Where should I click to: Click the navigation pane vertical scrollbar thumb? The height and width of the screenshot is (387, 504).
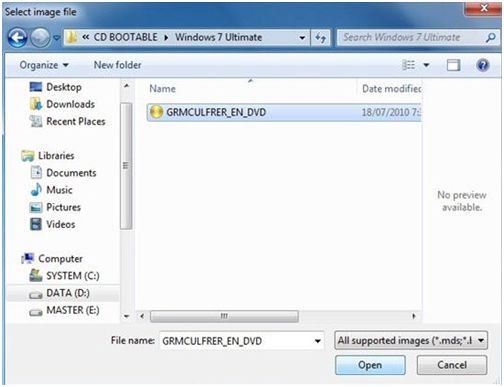[x=126, y=166]
